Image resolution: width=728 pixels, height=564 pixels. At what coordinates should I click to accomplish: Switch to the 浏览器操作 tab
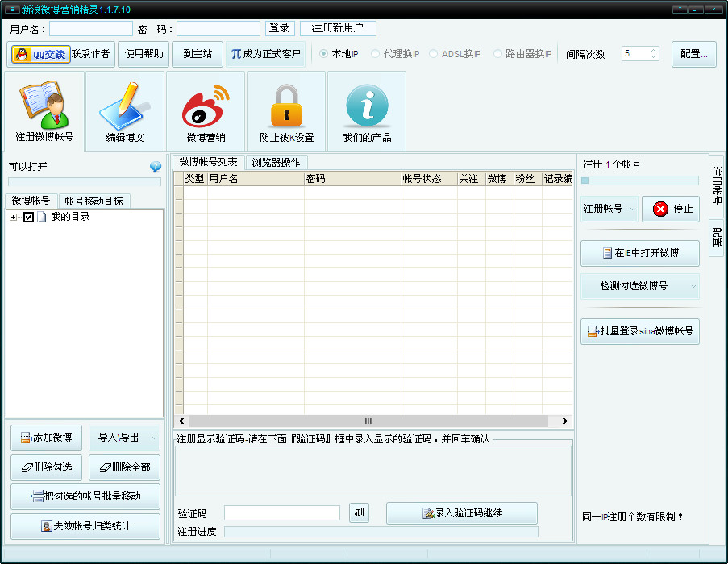pos(276,162)
